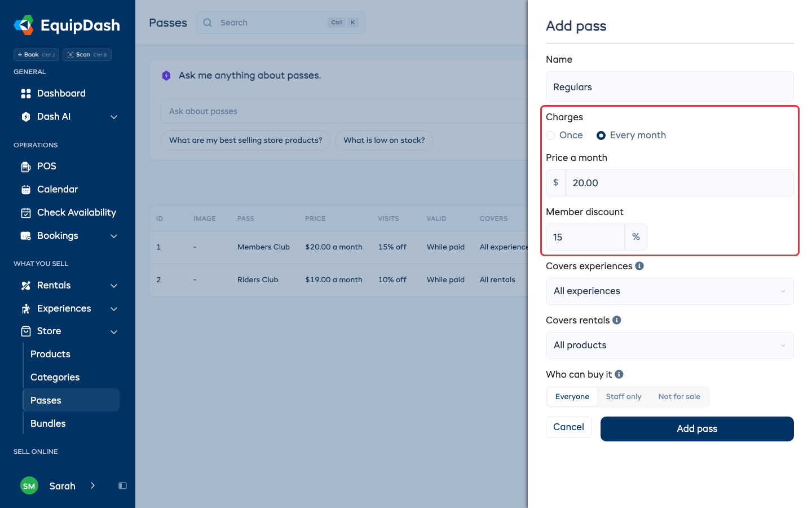
Task: Collapse the Store submenu chevron
Action: [x=114, y=331]
